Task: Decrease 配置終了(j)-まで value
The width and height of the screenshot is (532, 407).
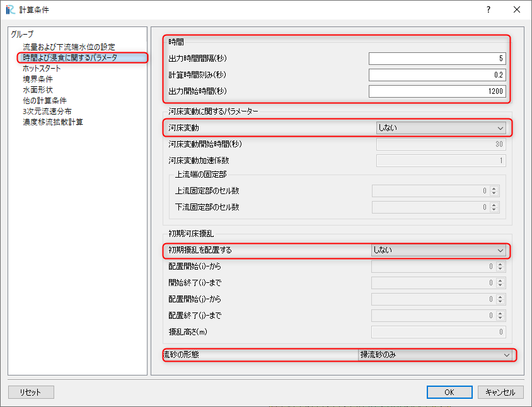Action: point(500,318)
